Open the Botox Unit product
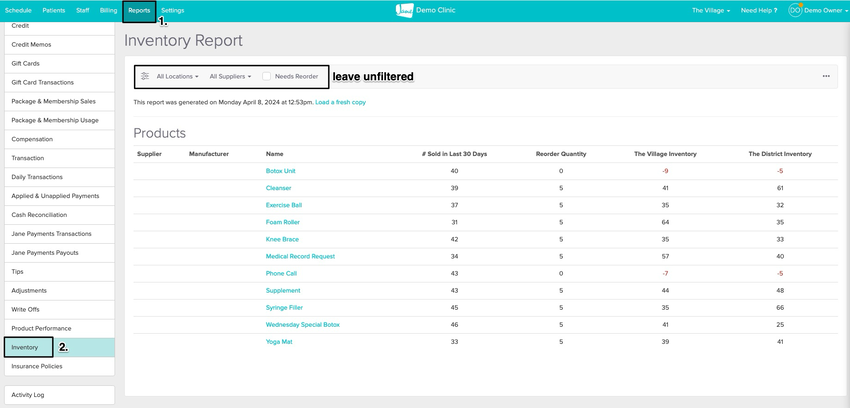The width and height of the screenshot is (850, 408). point(281,171)
